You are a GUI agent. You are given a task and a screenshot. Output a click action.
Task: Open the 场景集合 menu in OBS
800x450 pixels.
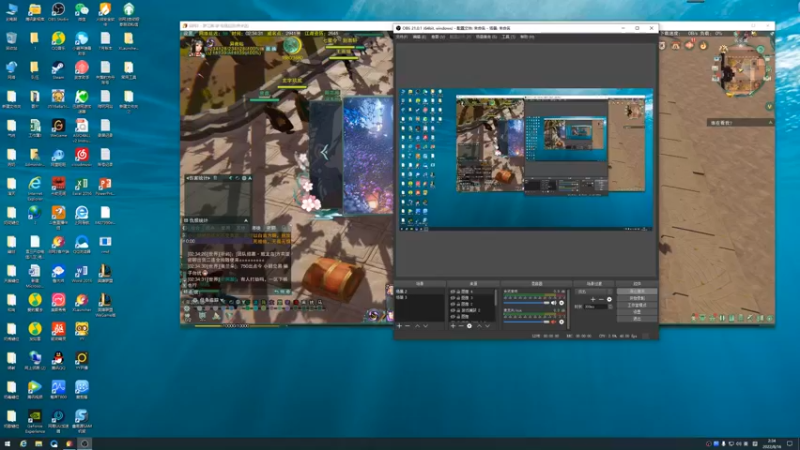(485, 37)
